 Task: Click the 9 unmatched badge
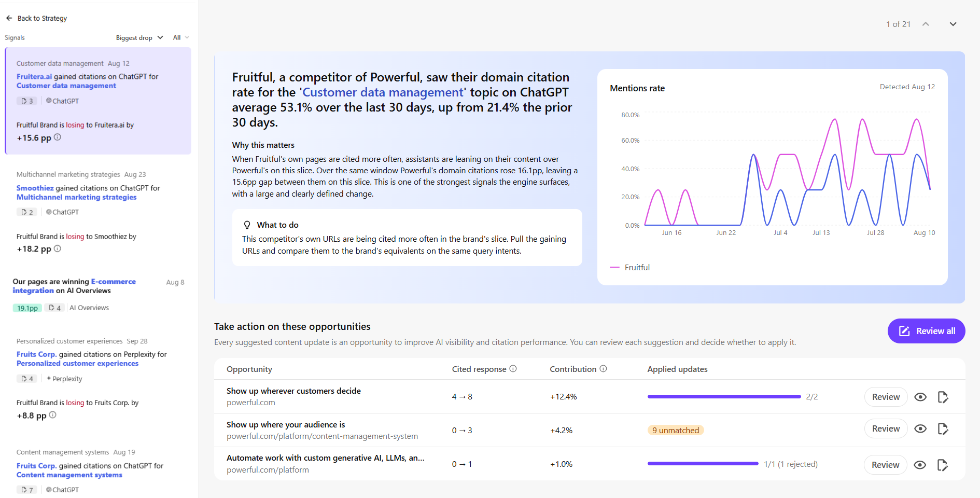(x=676, y=430)
